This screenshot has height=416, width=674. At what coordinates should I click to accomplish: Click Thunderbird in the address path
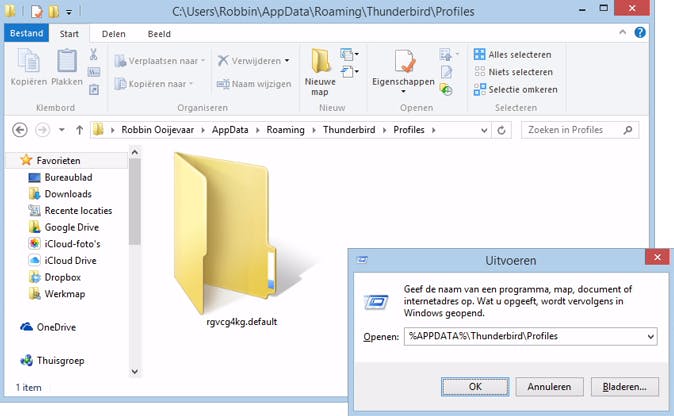click(349, 130)
